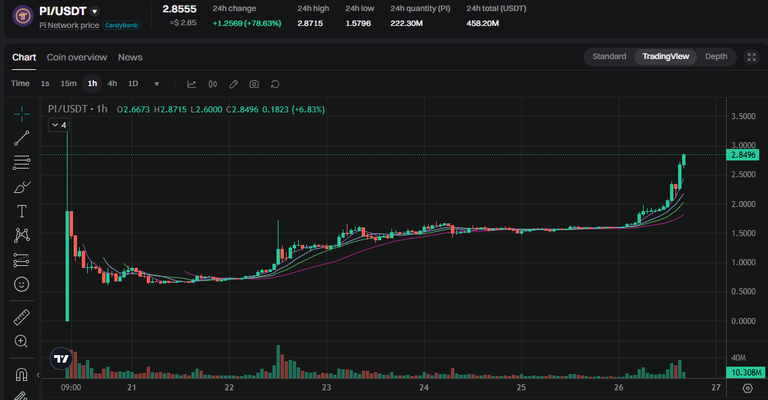Click the 24h total value 458.20M
768x400 pixels.
482,23
